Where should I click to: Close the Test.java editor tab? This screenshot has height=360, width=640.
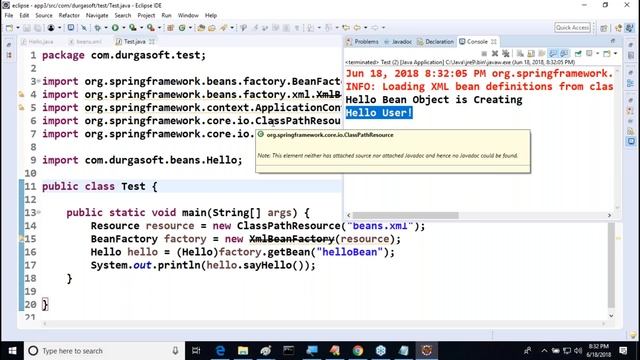[152, 42]
